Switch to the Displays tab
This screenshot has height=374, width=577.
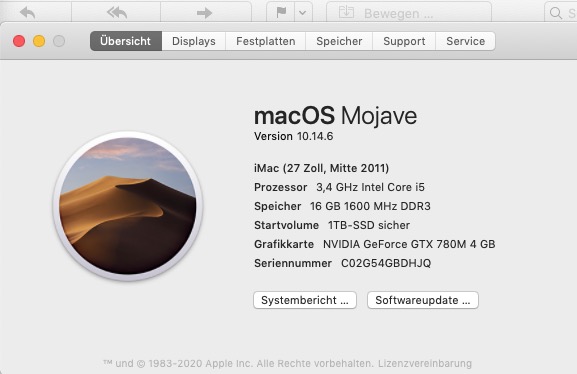pyautogui.click(x=194, y=41)
